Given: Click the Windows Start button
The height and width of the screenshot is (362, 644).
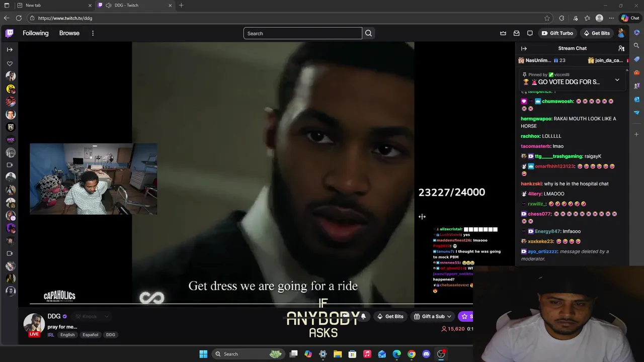Looking at the screenshot, I should (203, 354).
